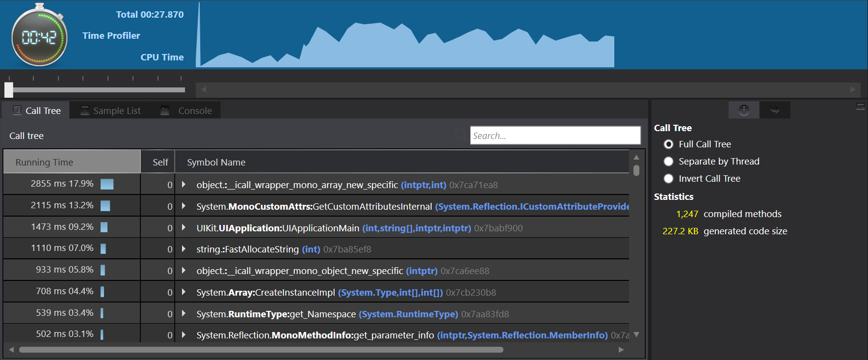
Task: Click the '539 ms 03.4%' running time cell
Action: 72,313
